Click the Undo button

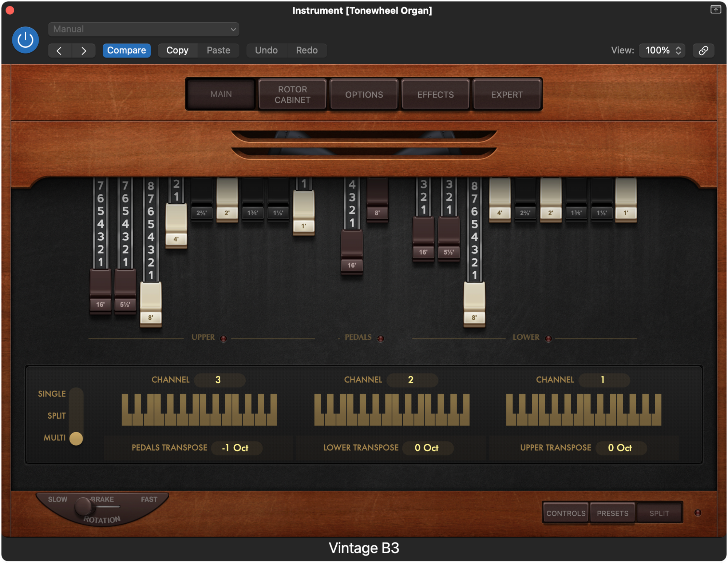click(266, 51)
